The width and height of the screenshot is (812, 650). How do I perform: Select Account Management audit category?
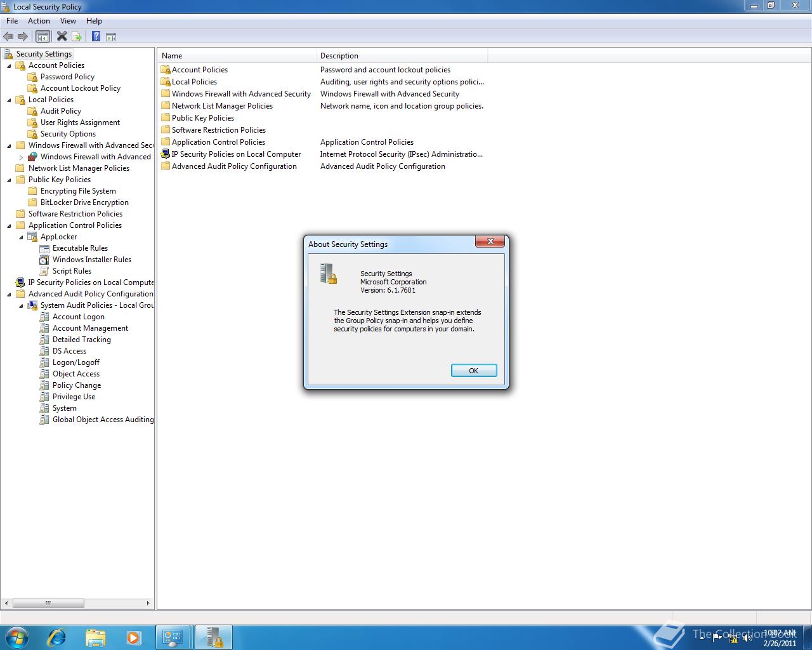click(90, 328)
